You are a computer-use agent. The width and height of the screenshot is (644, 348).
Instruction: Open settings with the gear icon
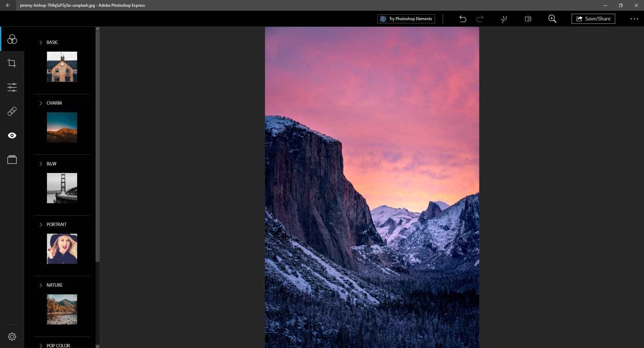point(12,337)
